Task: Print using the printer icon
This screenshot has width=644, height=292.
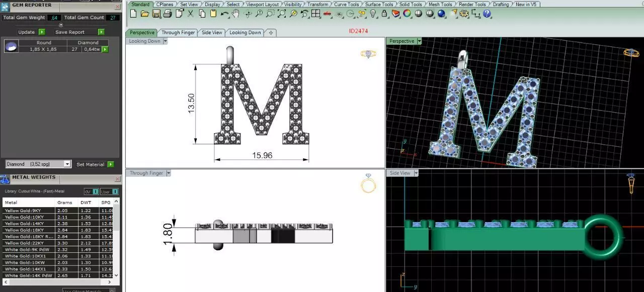Action: (168, 14)
